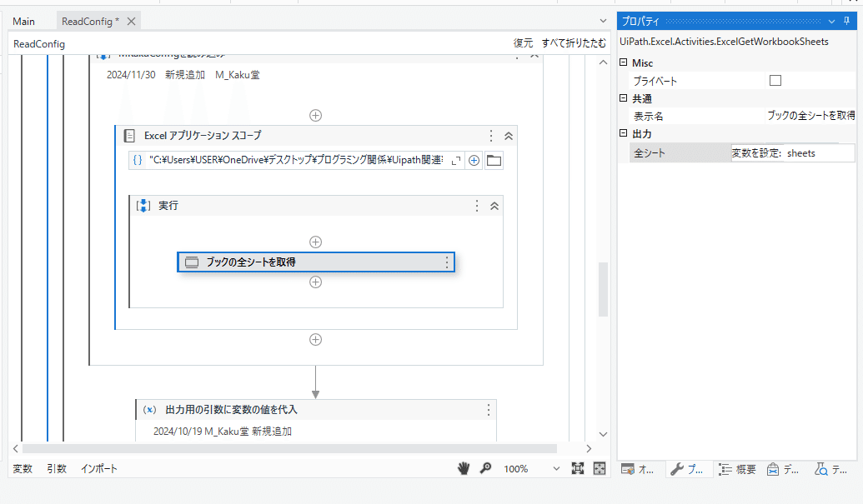Click the assign icon of 出力用の引数に変数の値を代入
This screenshot has width=863, height=504.
coord(150,410)
